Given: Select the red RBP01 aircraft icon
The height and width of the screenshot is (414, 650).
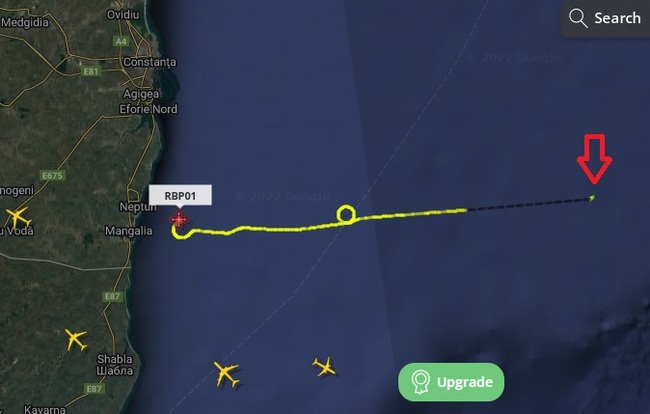Looking at the screenshot, I should point(179,219).
